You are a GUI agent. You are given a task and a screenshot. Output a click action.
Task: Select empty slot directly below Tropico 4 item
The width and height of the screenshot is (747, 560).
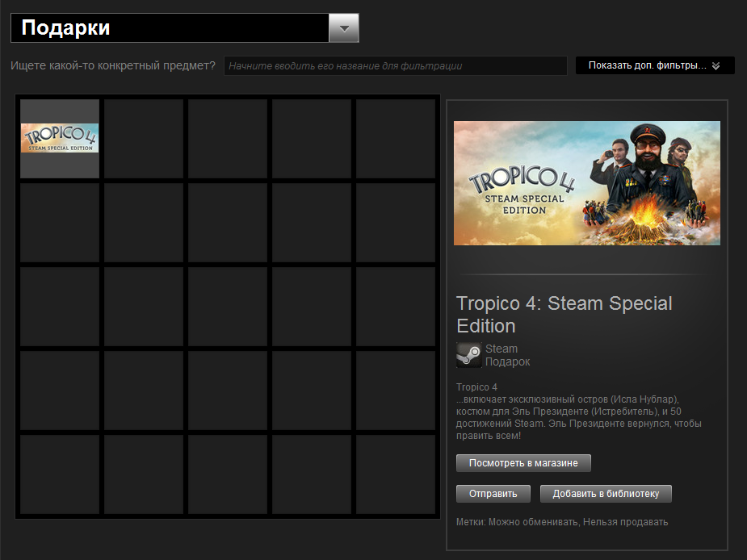tap(60, 223)
